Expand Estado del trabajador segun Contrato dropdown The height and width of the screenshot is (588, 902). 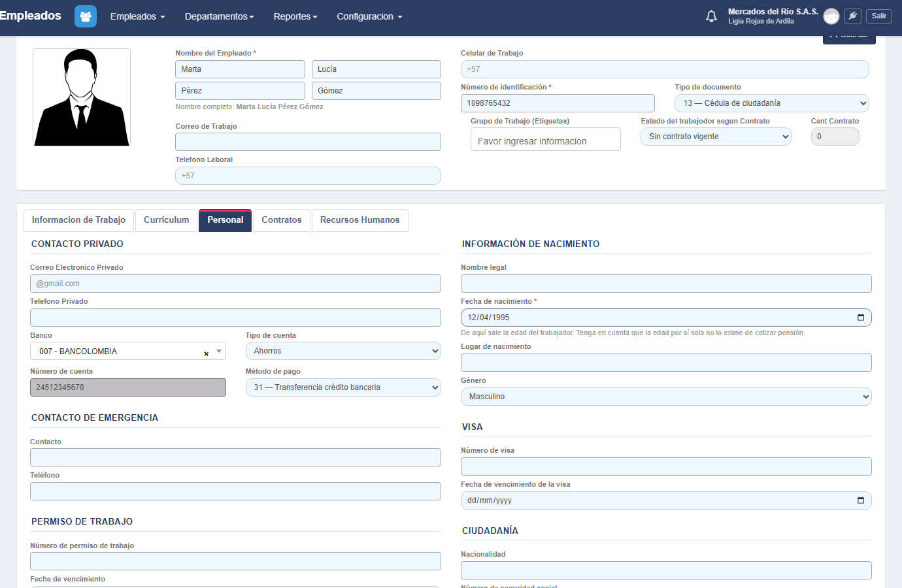click(716, 137)
